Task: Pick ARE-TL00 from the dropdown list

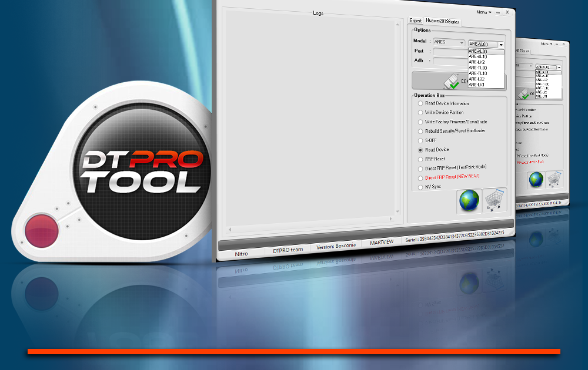Action: 486,68
